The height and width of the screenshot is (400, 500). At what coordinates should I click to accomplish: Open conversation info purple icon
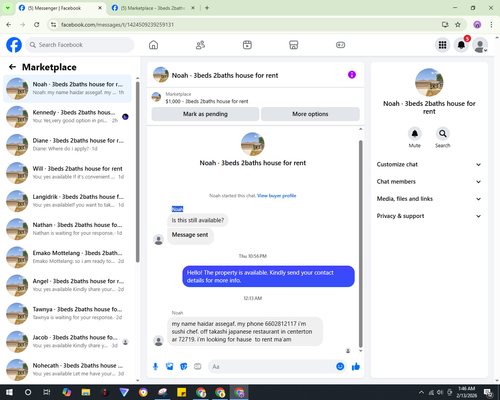(x=352, y=75)
